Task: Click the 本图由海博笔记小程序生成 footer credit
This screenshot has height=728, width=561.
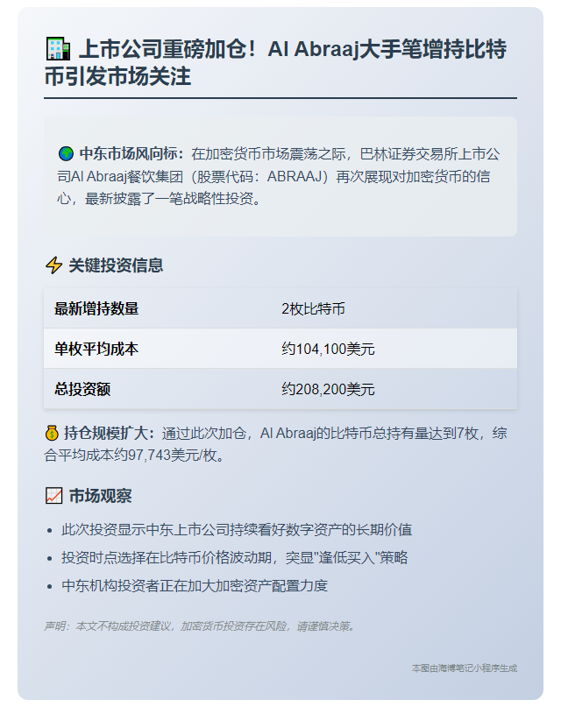Action: click(465, 668)
